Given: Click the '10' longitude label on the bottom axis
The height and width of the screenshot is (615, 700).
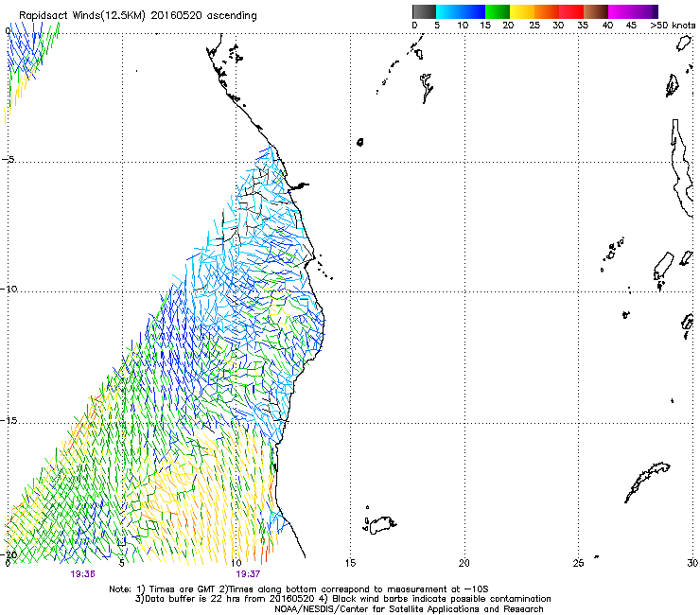Looking at the screenshot, I should coord(236,563).
